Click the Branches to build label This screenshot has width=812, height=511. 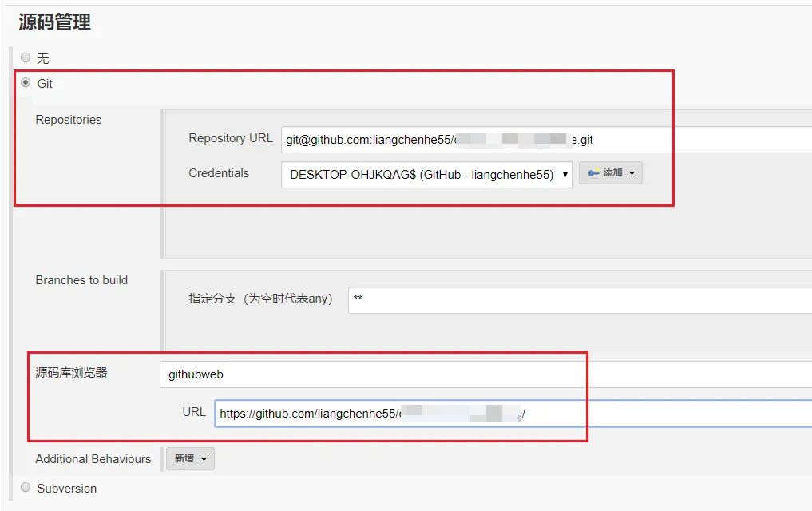(81, 280)
